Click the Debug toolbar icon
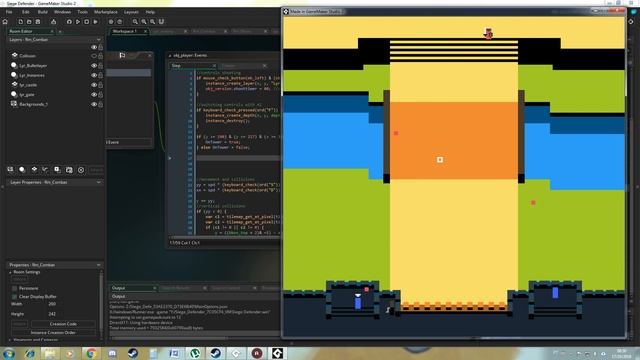Viewport: 640px width, 360px height. (x=69, y=22)
